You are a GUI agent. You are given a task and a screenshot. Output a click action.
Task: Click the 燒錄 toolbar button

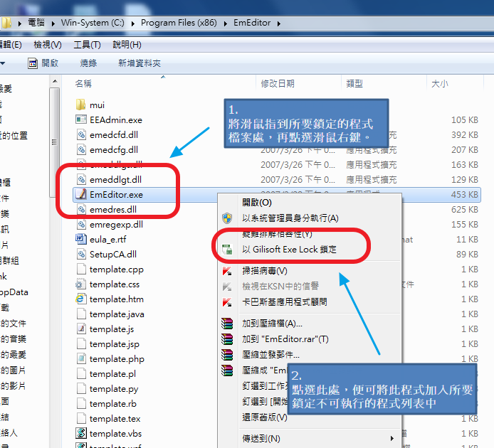88,63
